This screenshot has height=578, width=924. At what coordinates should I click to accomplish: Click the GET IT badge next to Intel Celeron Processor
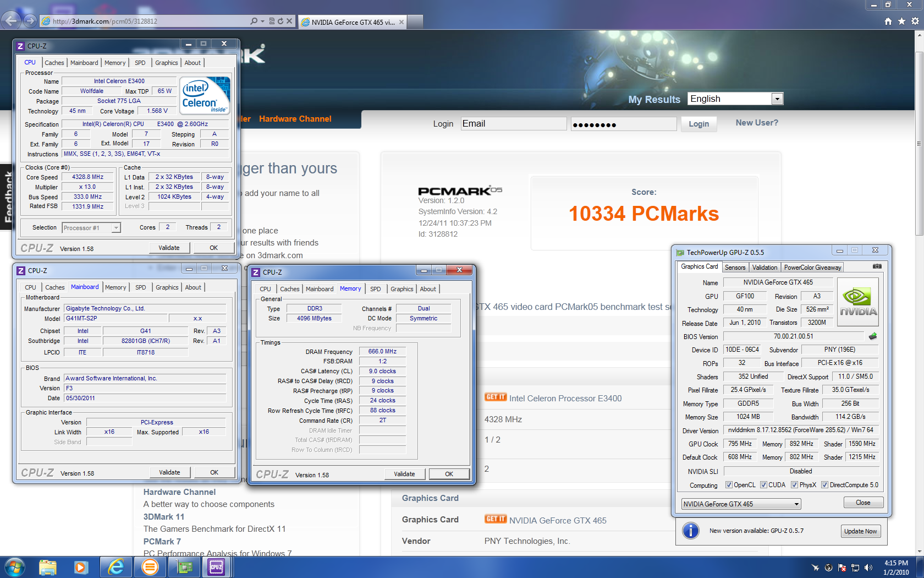(x=496, y=397)
